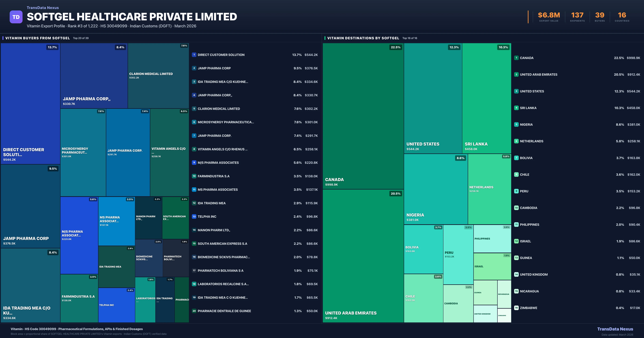The height and width of the screenshot is (338, 644).
Task: Select badge 20 next to PHARMACIE DENTRALE DE GUINEE
Action: 194,311
